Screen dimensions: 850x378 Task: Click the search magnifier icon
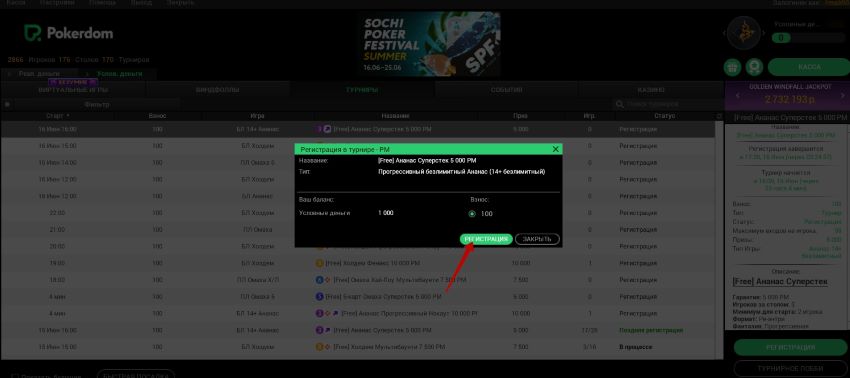620,104
